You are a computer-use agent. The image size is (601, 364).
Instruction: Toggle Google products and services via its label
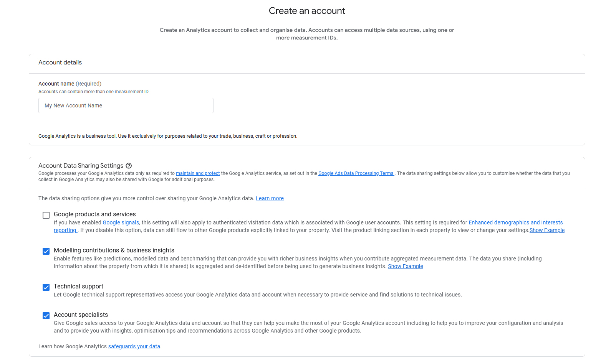coord(94,214)
